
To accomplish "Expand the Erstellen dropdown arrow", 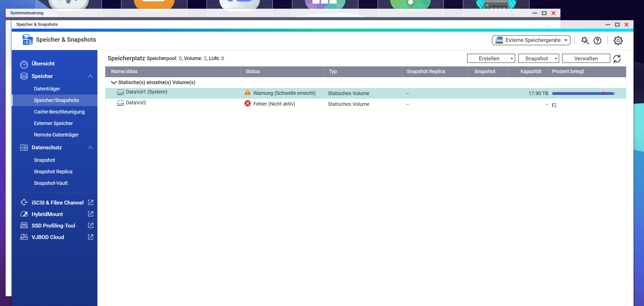I will (x=512, y=59).
